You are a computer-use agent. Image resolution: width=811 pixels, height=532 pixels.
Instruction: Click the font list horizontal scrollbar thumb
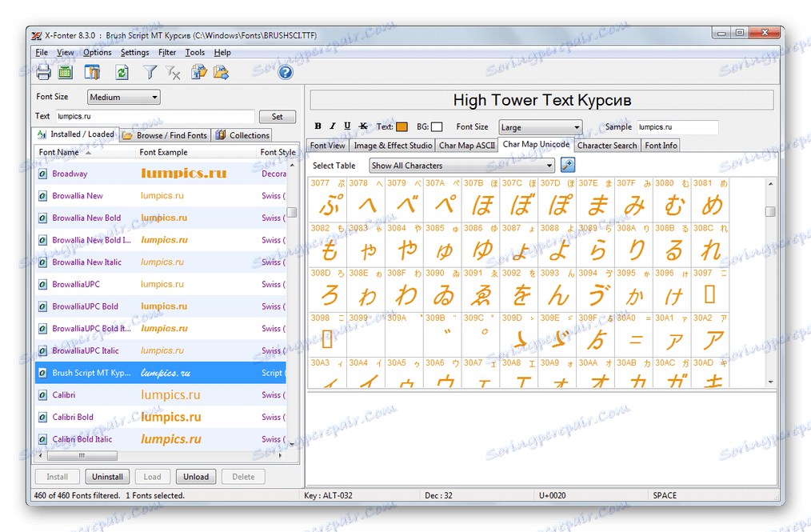pyautogui.click(x=82, y=456)
